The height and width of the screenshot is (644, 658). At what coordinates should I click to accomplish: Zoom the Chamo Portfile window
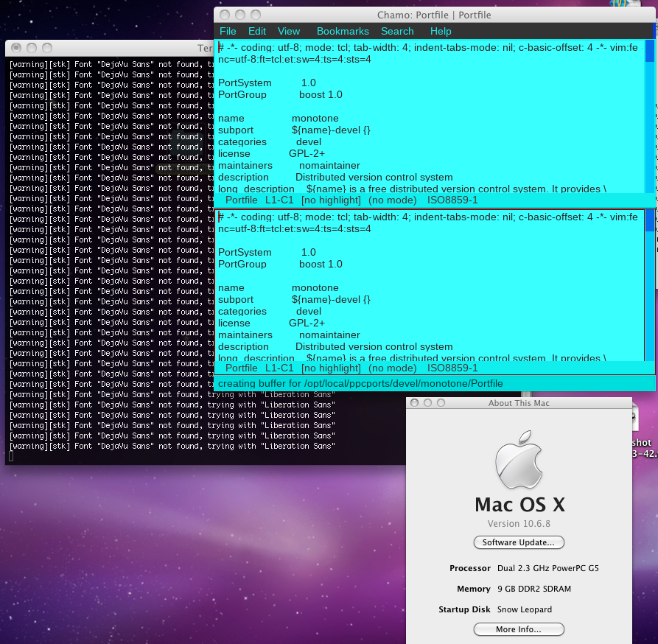pyautogui.click(x=256, y=15)
